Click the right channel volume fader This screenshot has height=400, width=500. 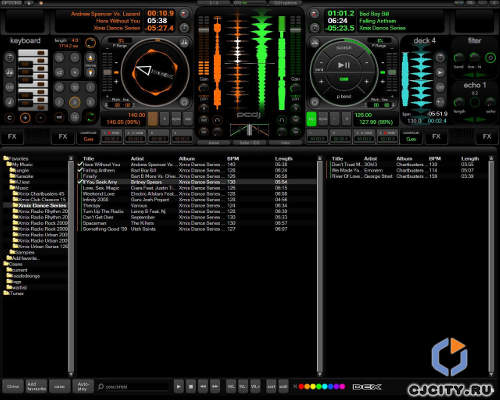(x=295, y=30)
